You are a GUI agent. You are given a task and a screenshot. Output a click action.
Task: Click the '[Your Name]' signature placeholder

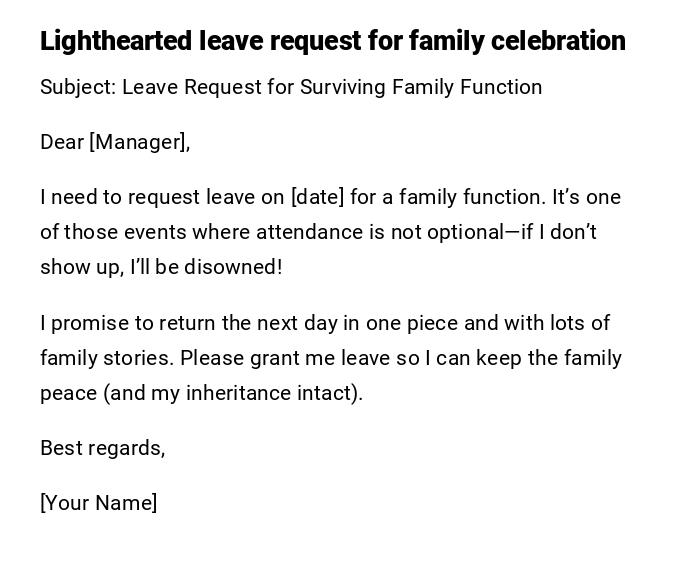pos(98,503)
